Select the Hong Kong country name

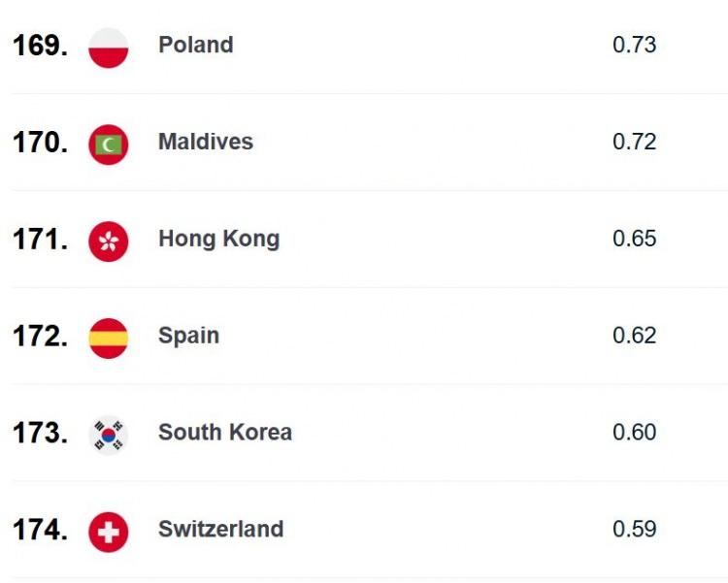219,239
